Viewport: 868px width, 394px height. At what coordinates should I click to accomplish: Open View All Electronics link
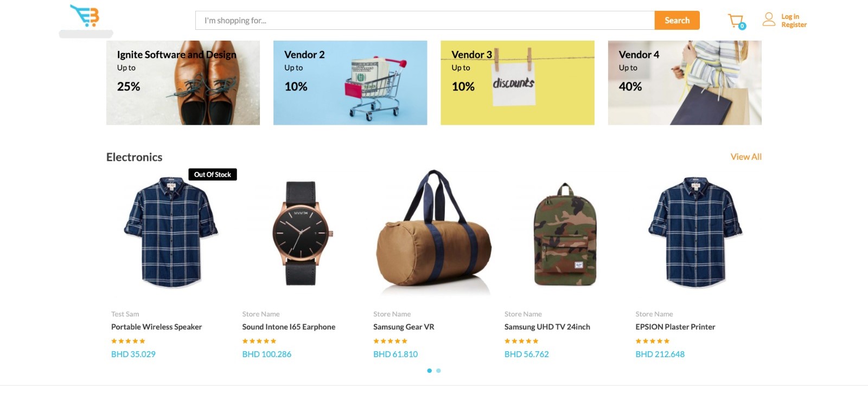[746, 157]
